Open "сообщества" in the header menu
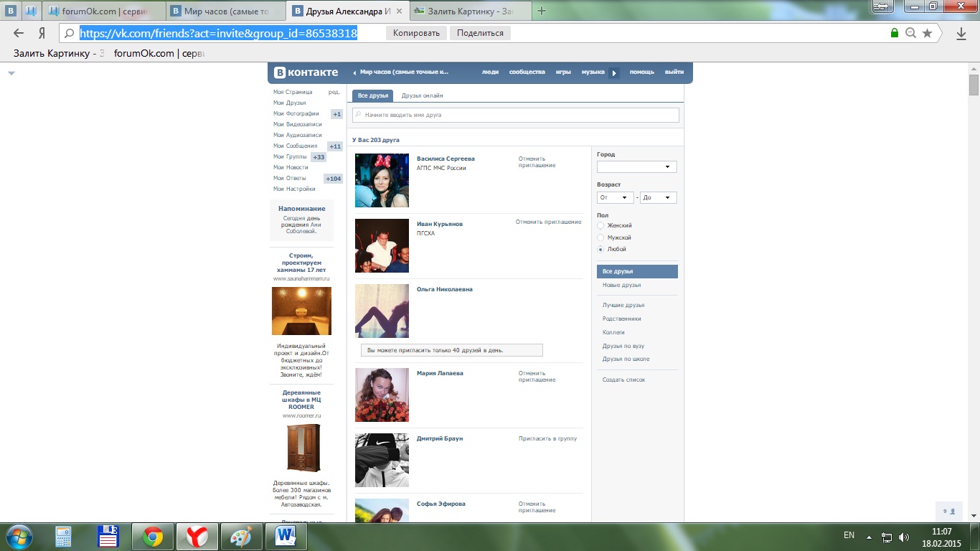The width and height of the screenshot is (980, 551). [527, 72]
